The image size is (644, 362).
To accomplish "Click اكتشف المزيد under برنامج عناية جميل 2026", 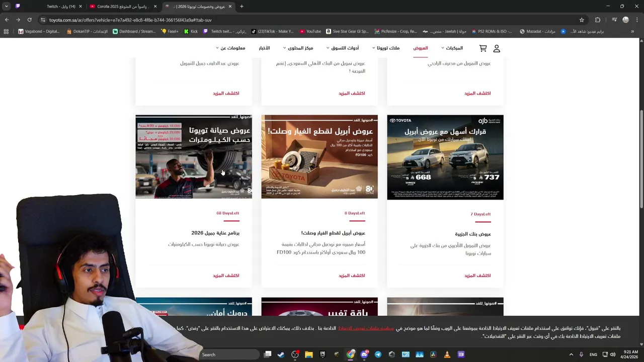I will point(226,276).
